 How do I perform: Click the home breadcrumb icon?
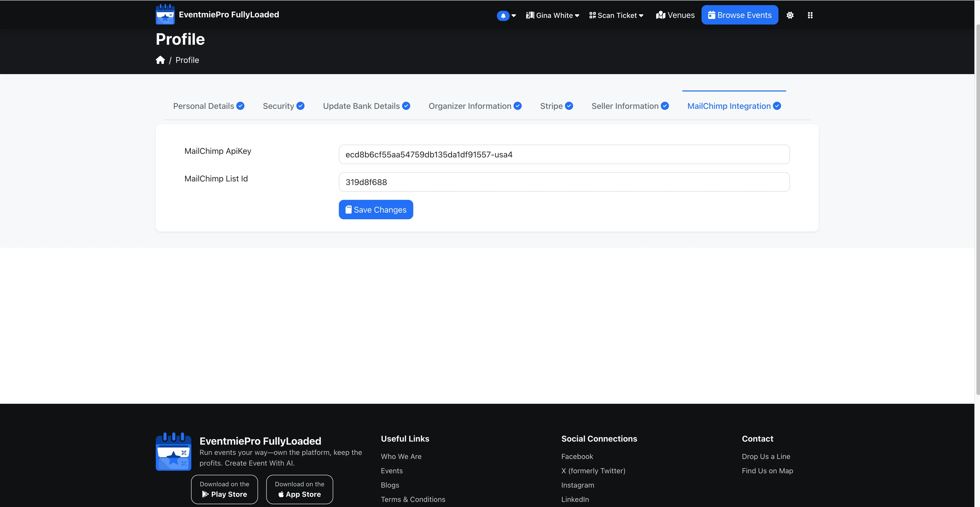160,60
